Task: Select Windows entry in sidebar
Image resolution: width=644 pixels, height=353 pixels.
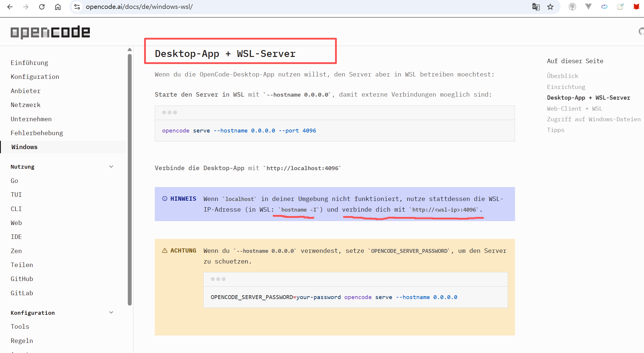Action: (x=24, y=147)
